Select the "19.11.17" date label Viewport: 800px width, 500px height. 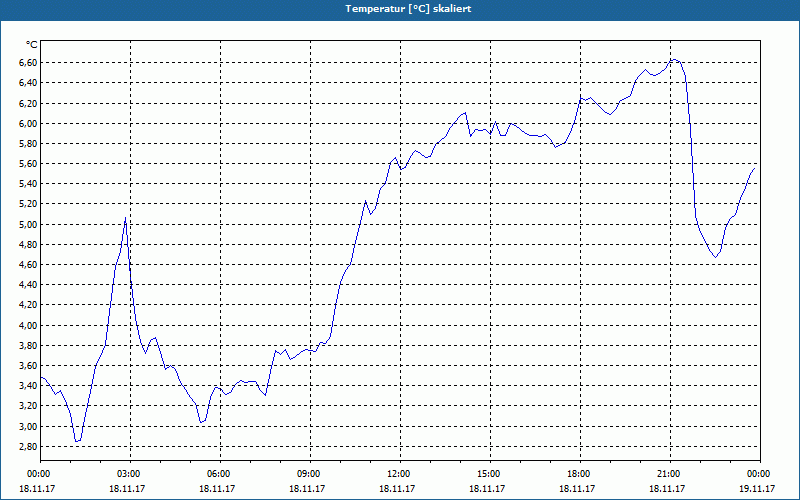(757, 488)
